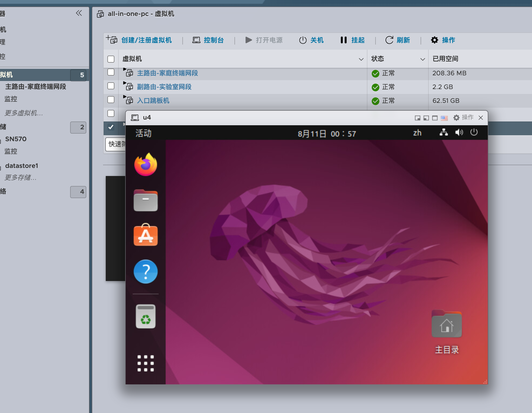Select datastore1 in navigator

click(22, 166)
